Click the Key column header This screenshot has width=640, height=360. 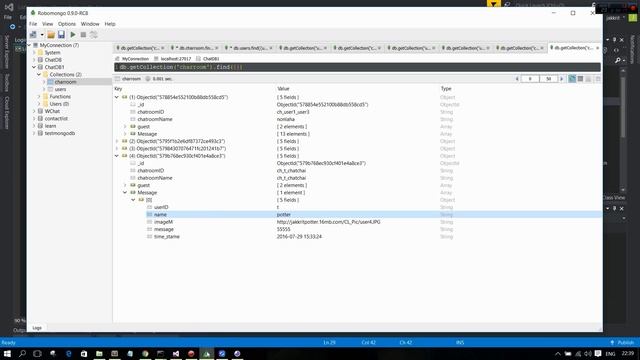118,89
